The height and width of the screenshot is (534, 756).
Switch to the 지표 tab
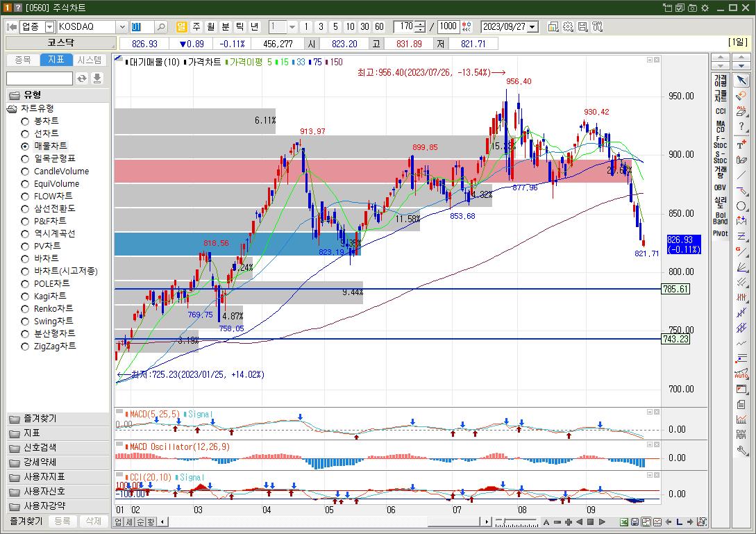click(x=56, y=60)
